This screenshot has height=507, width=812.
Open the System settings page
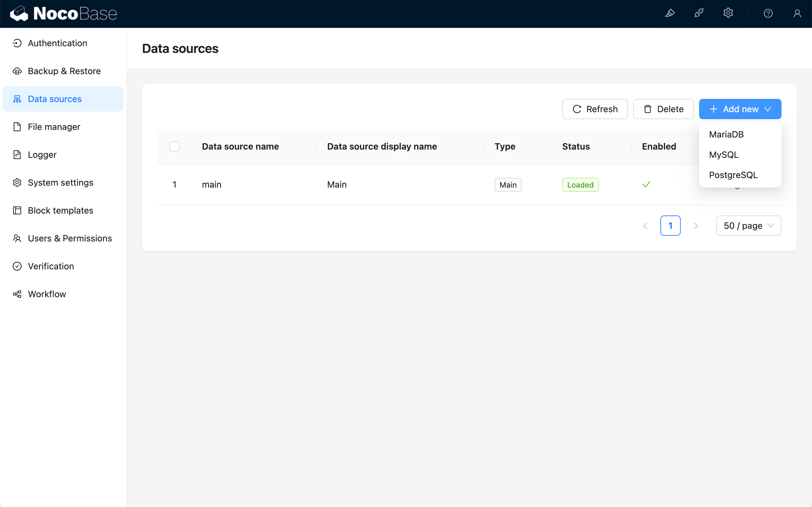click(x=60, y=182)
